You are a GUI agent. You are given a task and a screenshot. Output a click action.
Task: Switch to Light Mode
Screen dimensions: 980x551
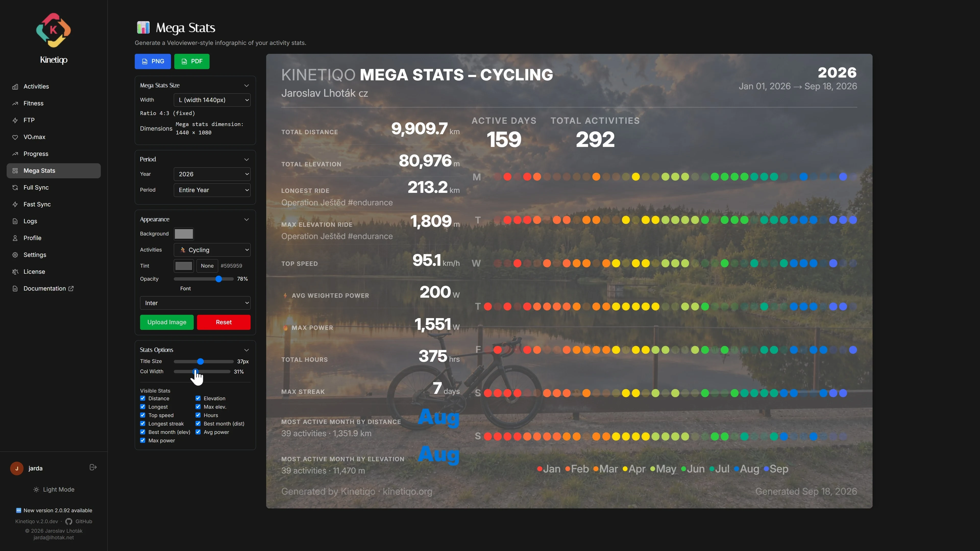(x=54, y=490)
